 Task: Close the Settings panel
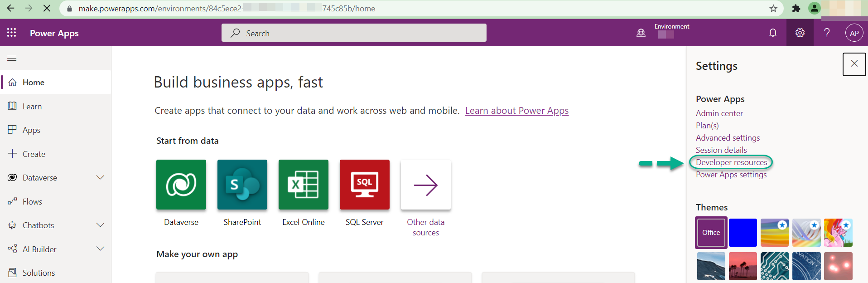(x=854, y=64)
